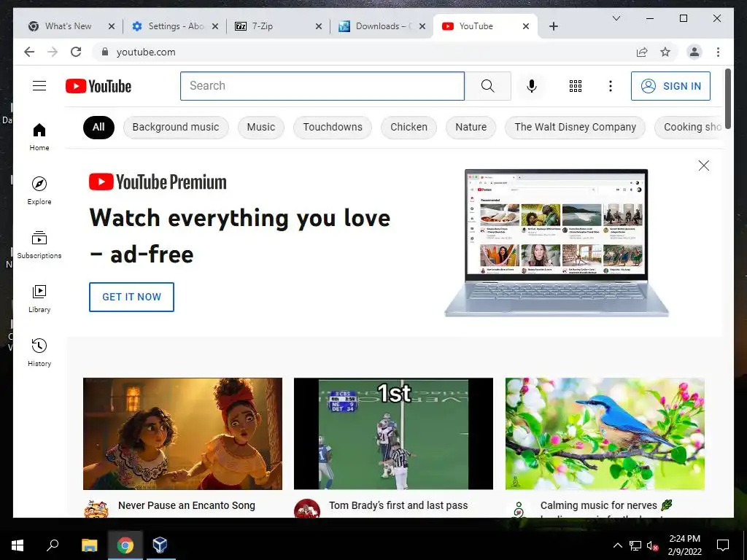Open Tom Brady pass video thumbnail
The width and height of the screenshot is (747, 560).
[x=393, y=433]
